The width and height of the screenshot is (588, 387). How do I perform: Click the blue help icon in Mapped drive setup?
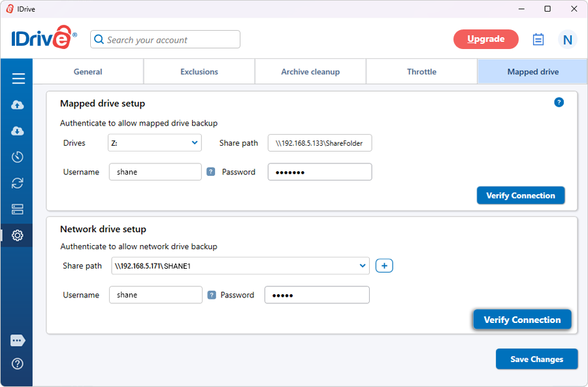click(x=559, y=103)
